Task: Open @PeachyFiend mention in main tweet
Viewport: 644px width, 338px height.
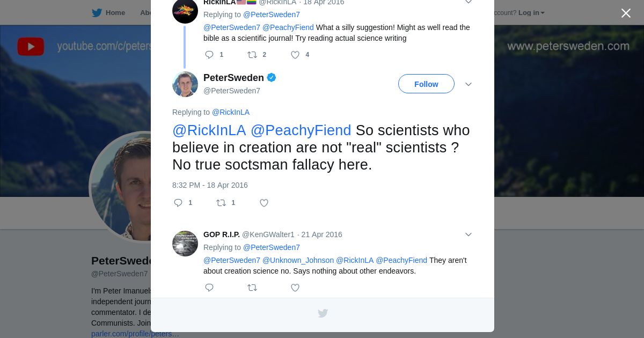Action: (x=301, y=130)
